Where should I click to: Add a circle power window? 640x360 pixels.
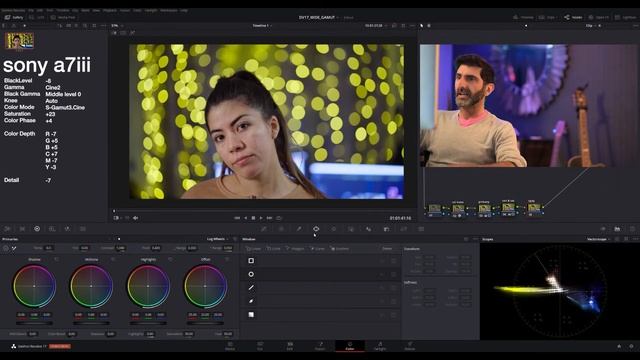[251, 274]
